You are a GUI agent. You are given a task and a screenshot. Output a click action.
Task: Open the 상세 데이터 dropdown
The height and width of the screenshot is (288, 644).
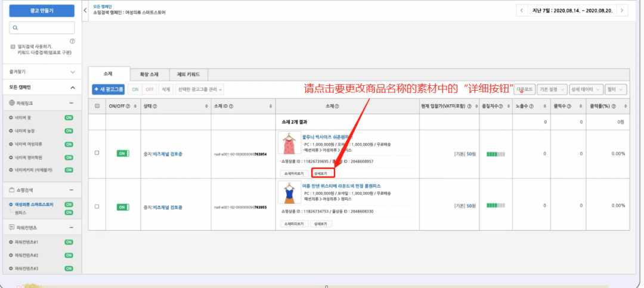point(586,89)
